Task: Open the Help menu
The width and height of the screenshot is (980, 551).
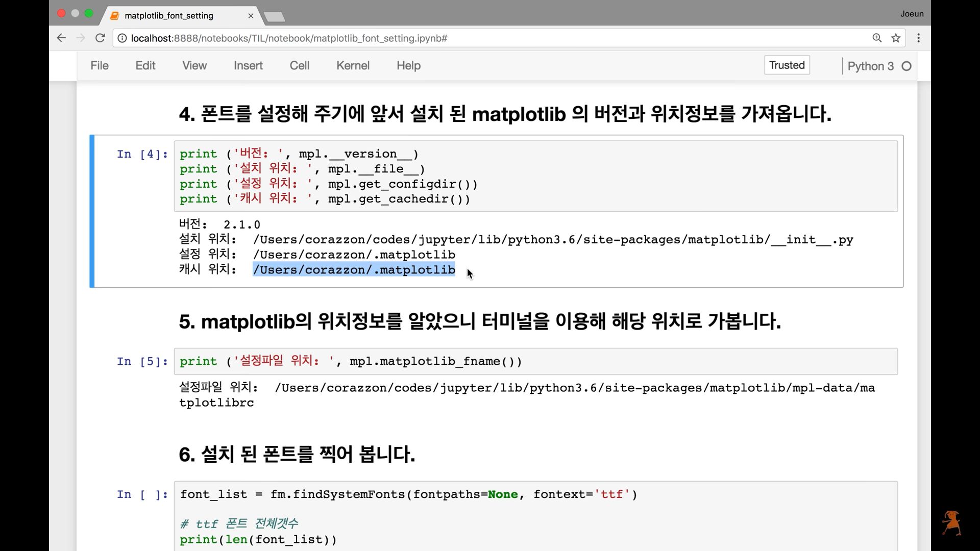Action: [x=409, y=66]
